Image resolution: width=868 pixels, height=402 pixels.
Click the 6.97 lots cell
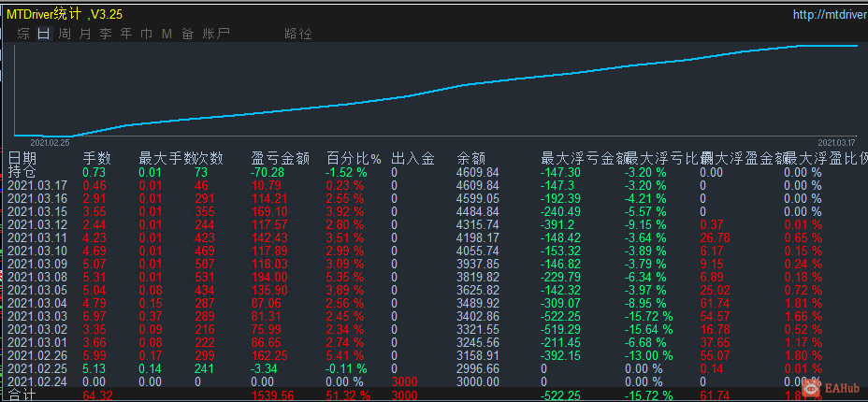[94, 316]
